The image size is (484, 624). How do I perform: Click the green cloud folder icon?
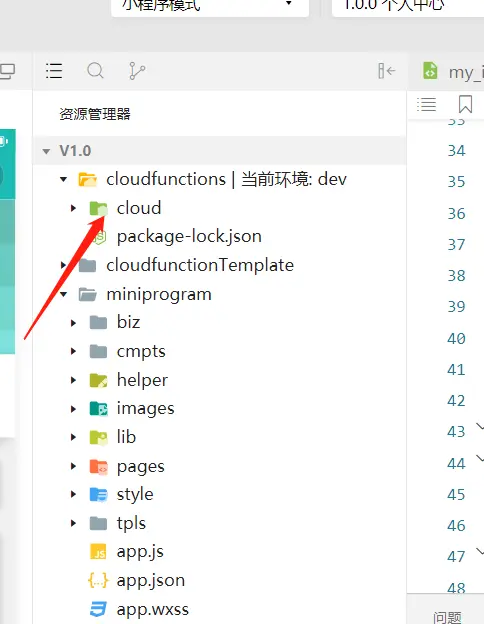[x=98, y=208]
